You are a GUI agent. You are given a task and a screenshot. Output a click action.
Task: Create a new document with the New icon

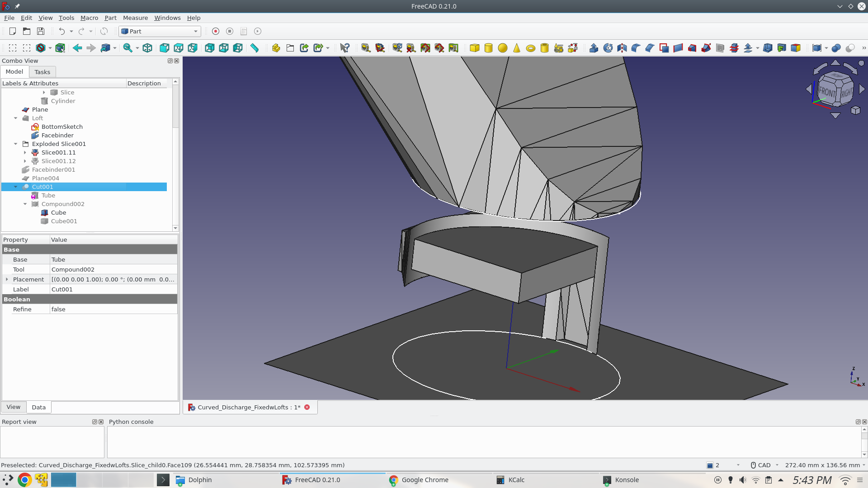pos(13,31)
